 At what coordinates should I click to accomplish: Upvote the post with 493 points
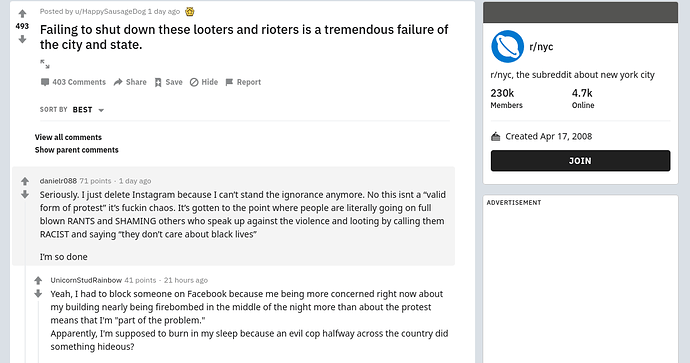click(22, 14)
